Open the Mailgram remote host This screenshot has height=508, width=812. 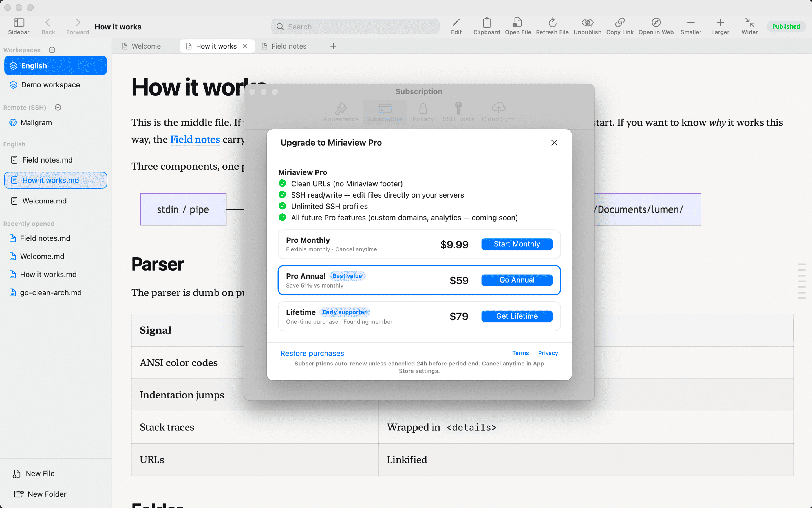point(56,123)
